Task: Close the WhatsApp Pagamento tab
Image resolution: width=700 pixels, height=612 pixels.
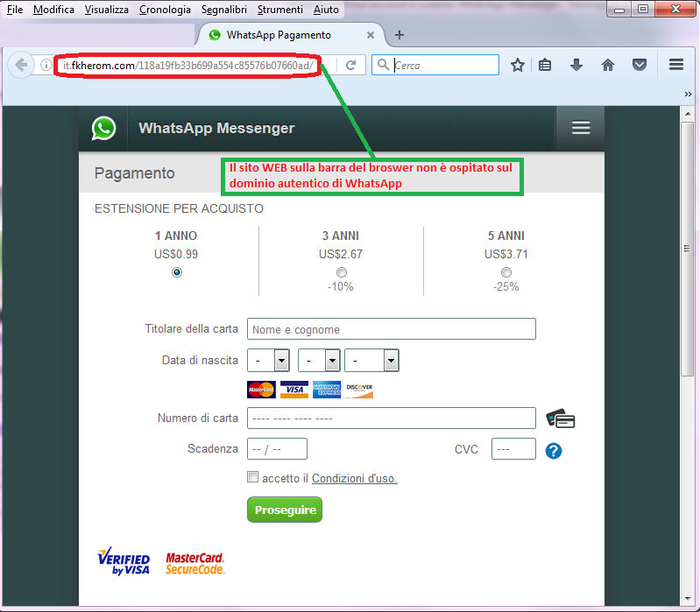Action: coord(370,35)
